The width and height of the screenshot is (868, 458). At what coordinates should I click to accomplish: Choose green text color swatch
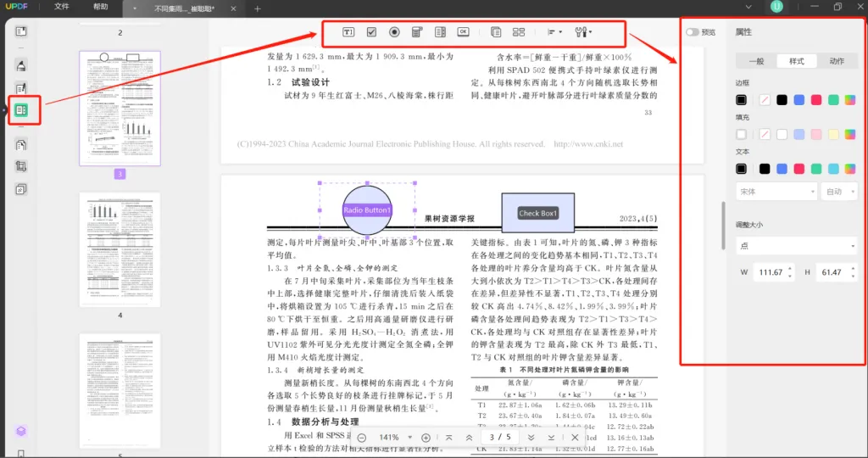coord(816,169)
